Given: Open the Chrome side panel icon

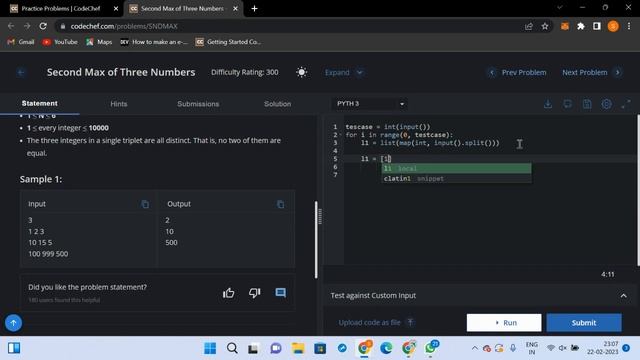Looking at the screenshot, I should [597, 26].
